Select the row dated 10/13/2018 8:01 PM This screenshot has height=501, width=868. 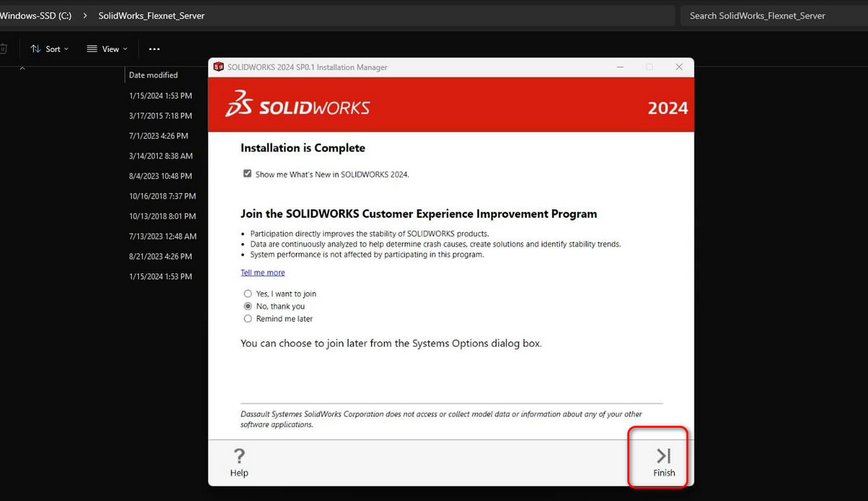(x=163, y=216)
